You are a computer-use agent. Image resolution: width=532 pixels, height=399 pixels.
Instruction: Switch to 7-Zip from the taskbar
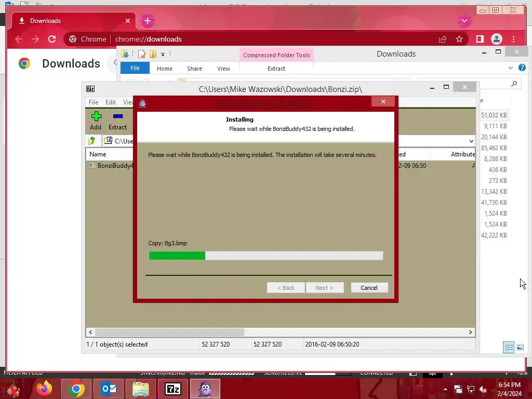click(173, 389)
